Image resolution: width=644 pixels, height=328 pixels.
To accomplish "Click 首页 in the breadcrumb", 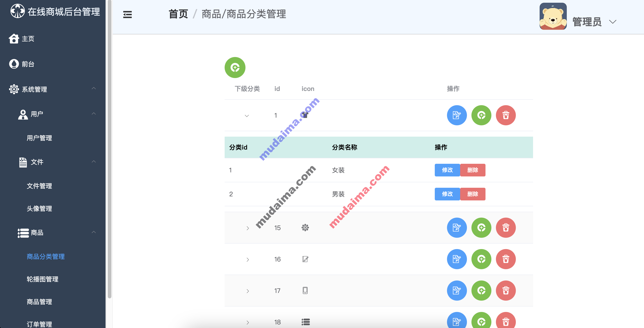I will pos(178,14).
